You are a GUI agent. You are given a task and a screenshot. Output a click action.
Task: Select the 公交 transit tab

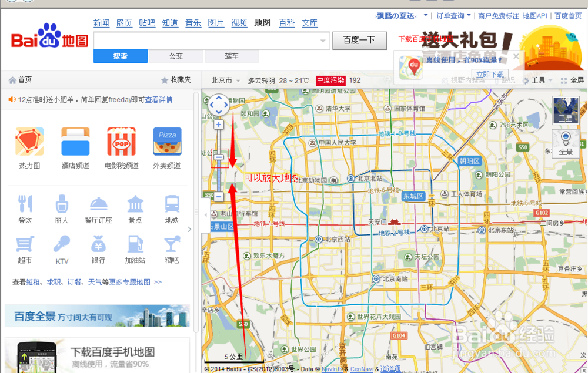(x=176, y=56)
